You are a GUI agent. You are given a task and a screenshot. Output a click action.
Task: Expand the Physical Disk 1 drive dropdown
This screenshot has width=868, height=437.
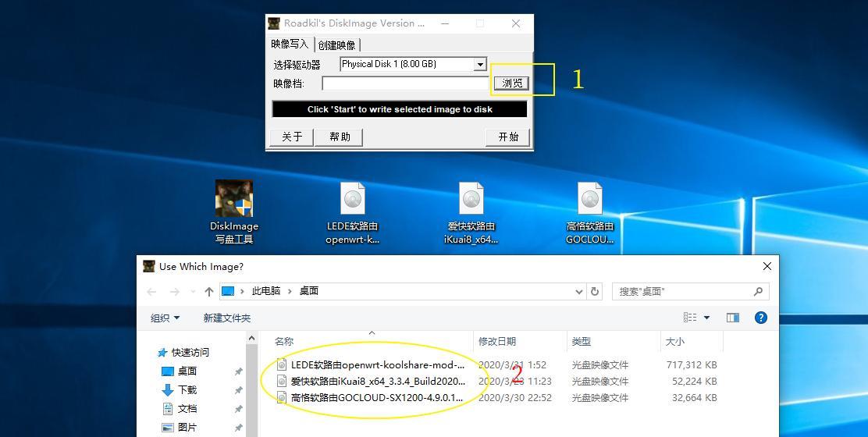(x=480, y=64)
